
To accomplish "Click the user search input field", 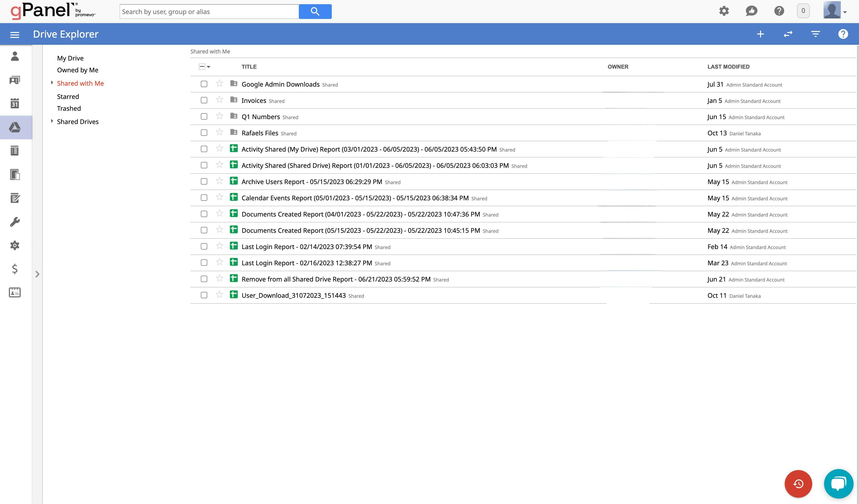I will [x=209, y=12].
